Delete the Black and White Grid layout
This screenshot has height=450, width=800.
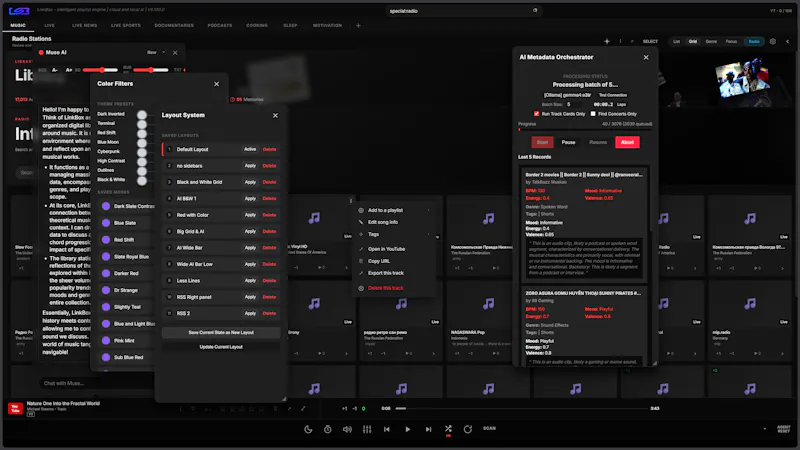(269, 182)
